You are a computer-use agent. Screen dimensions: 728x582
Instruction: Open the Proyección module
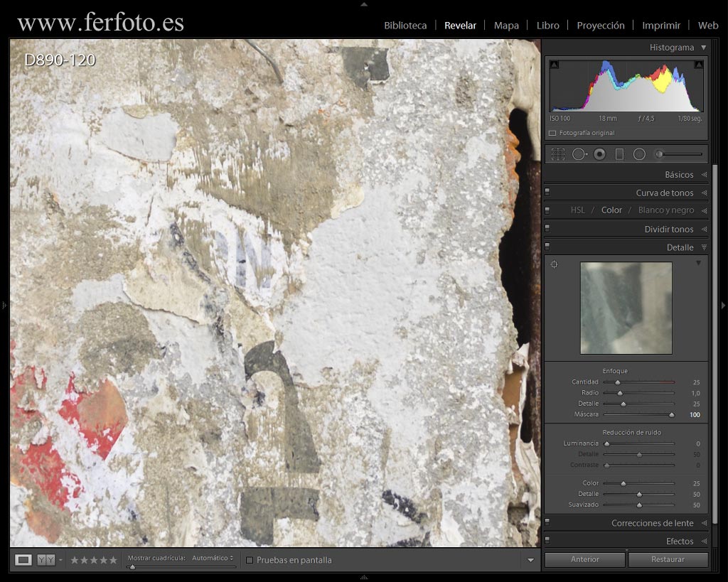600,26
